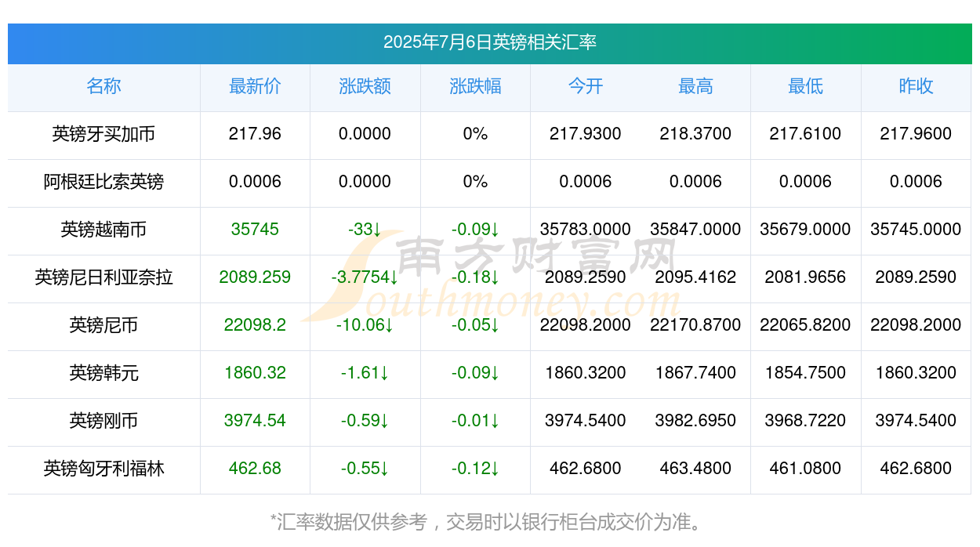Click previous close 22098.2000
The image size is (980, 547).
coord(916,325)
